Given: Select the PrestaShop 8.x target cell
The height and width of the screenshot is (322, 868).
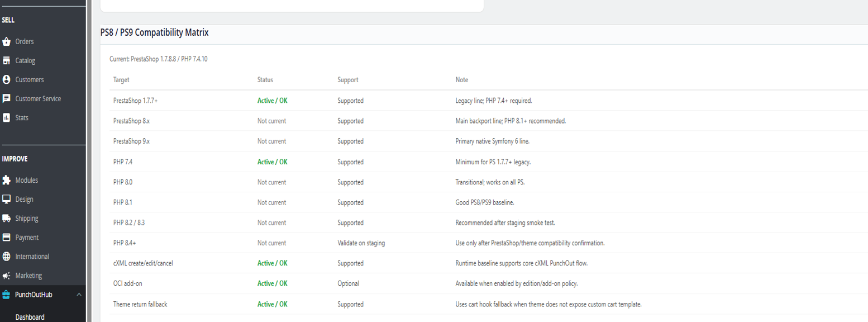Looking at the screenshot, I should 131,121.
